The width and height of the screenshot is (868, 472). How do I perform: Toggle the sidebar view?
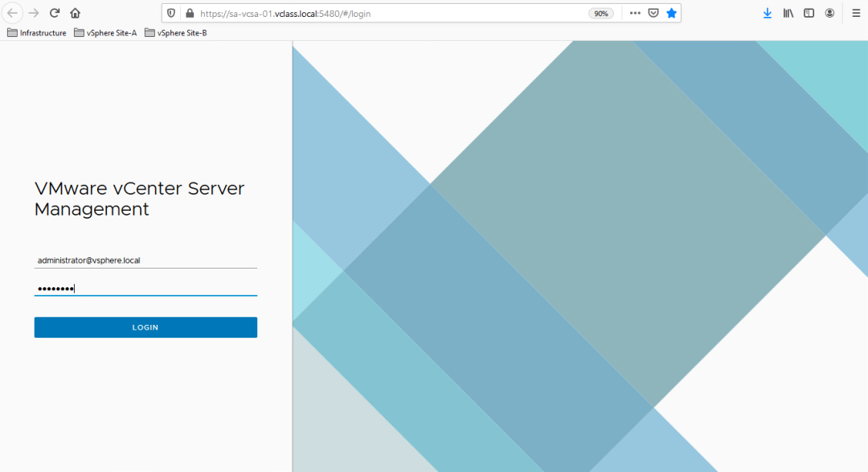(809, 14)
